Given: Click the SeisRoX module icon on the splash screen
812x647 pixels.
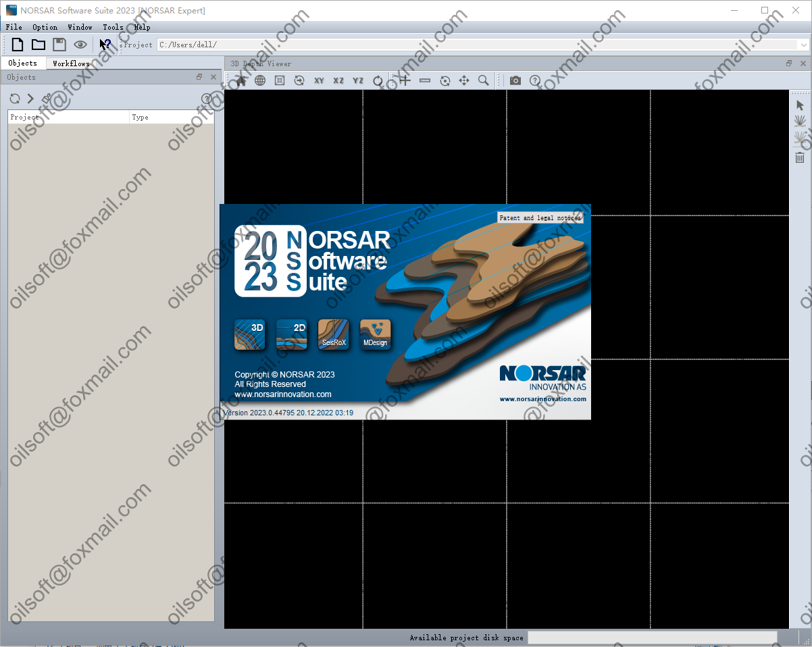Looking at the screenshot, I should (334, 334).
